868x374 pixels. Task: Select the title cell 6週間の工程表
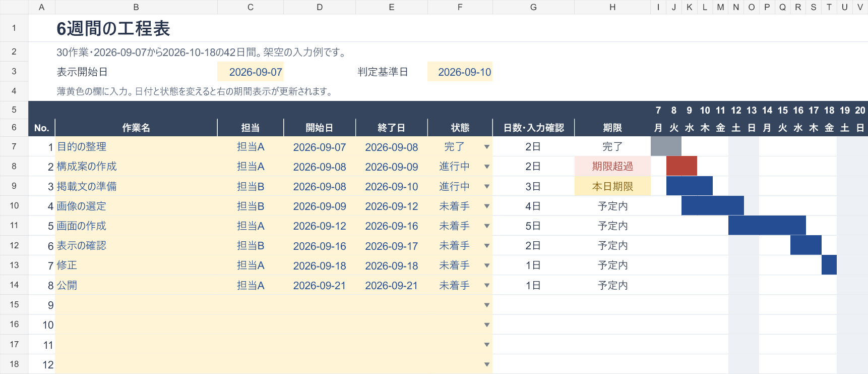click(113, 28)
